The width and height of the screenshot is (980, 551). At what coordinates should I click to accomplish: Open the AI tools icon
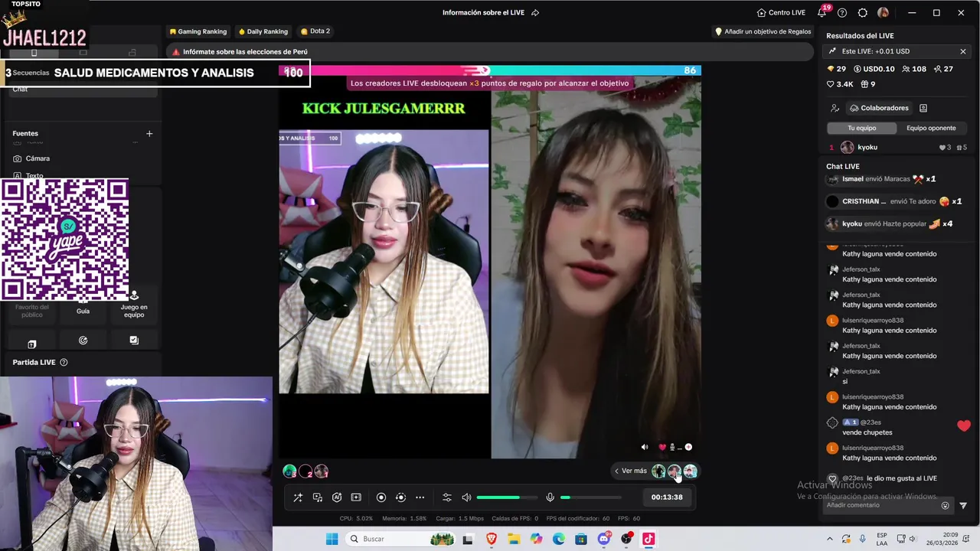[x=337, y=497]
